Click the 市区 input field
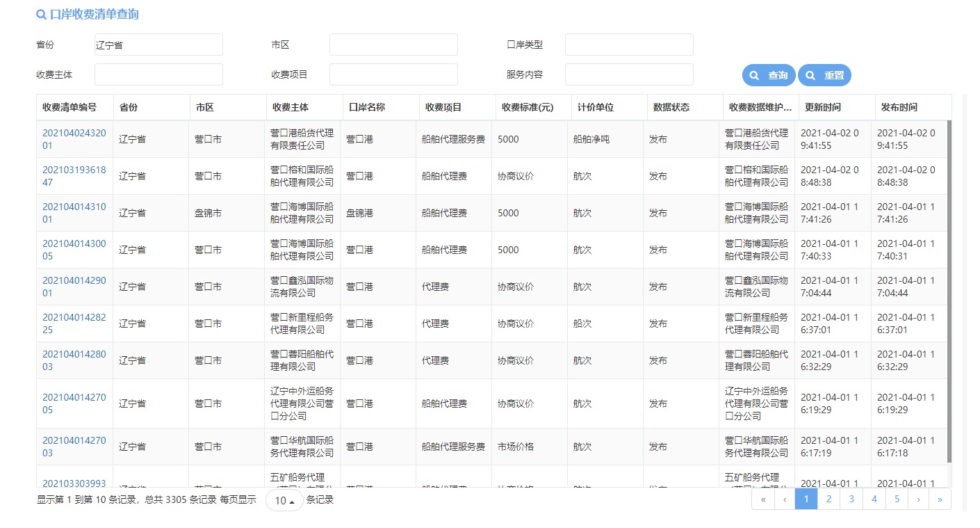Screen dimensions: 980x528 [x=393, y=45]
